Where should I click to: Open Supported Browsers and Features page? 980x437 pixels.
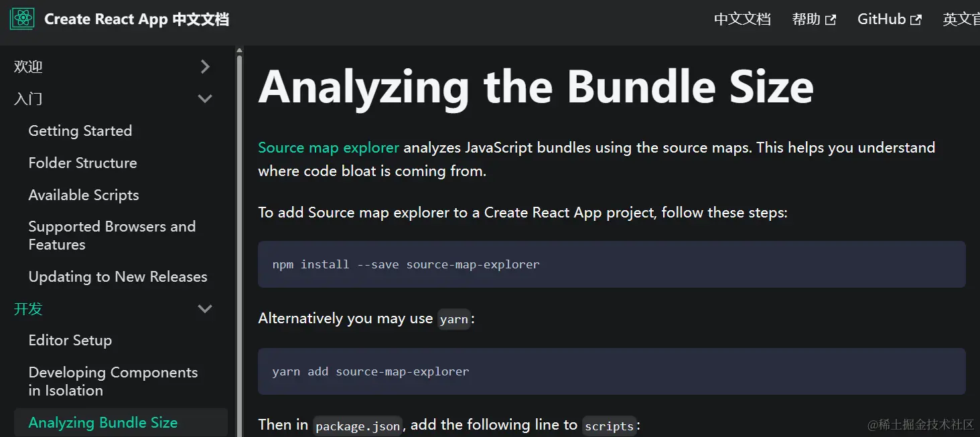112,236
